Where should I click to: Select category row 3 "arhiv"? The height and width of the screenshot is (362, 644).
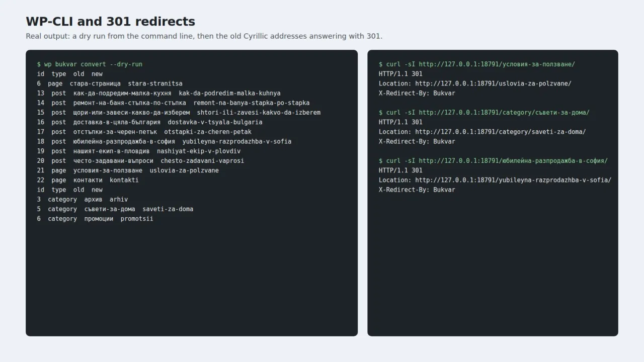pyautogui.click(x=82, y=199)
